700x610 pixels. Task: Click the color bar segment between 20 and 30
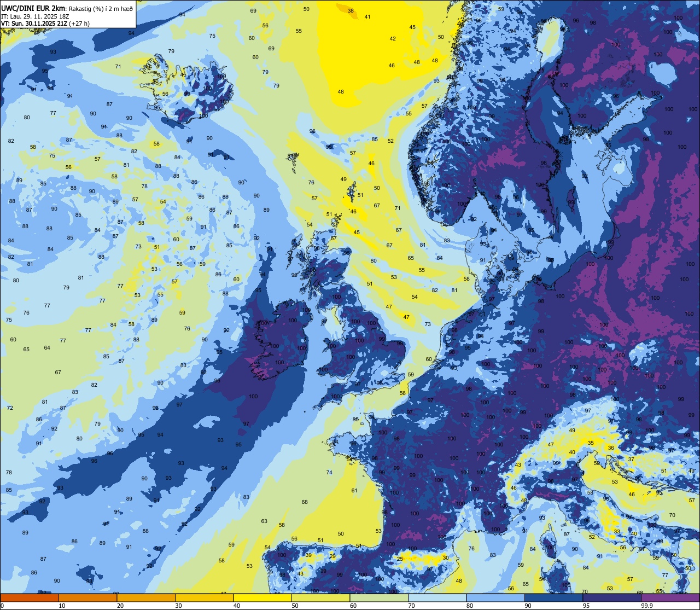coord(146,597)
